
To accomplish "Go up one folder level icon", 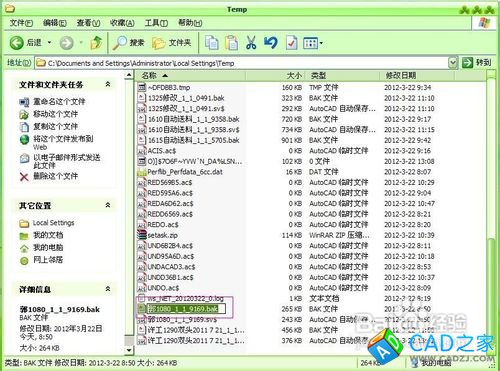I will (x=96, y=43).
